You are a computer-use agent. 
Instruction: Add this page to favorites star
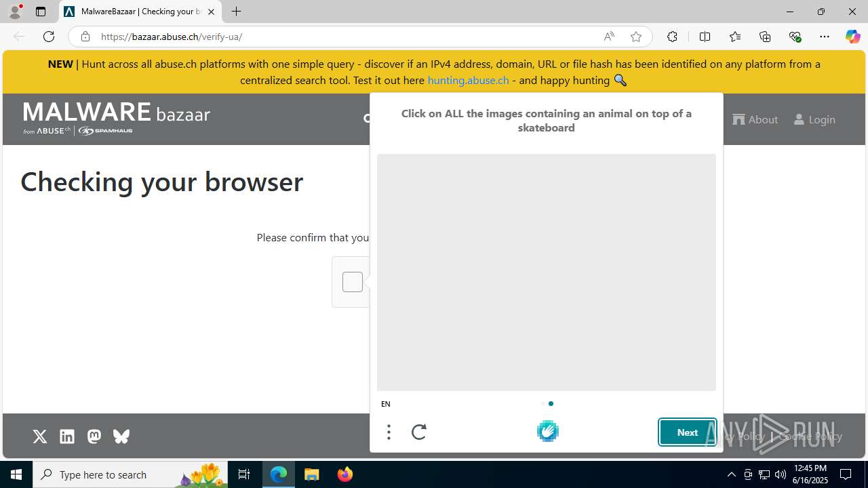tap(636, 37)
